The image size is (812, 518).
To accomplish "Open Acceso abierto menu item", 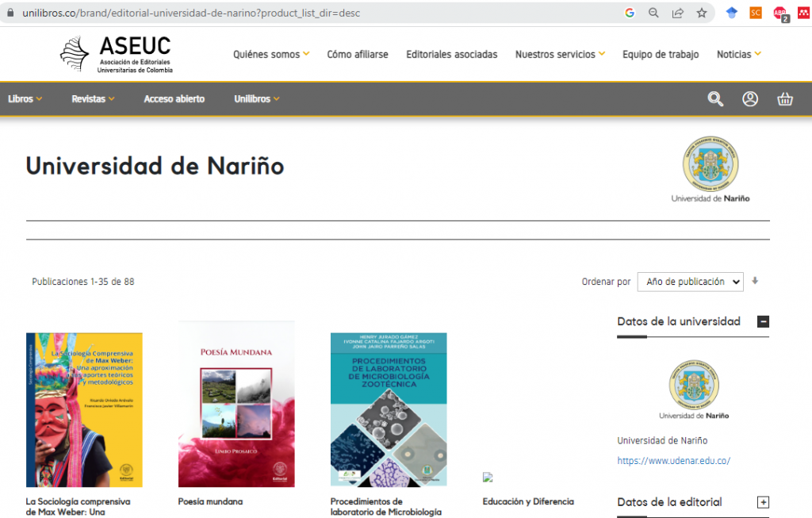I will [x=174, y=99].
